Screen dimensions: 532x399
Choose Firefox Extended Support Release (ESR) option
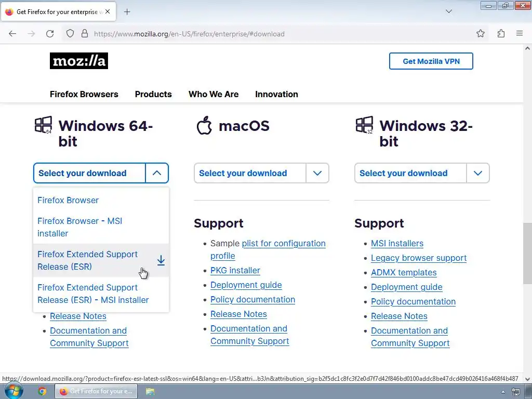101,260
